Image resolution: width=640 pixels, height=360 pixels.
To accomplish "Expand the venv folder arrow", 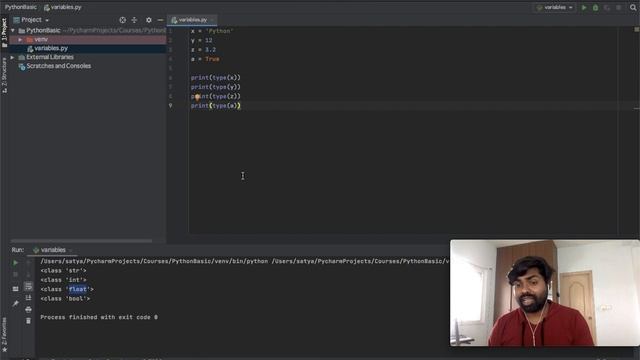I will point(20,40).
